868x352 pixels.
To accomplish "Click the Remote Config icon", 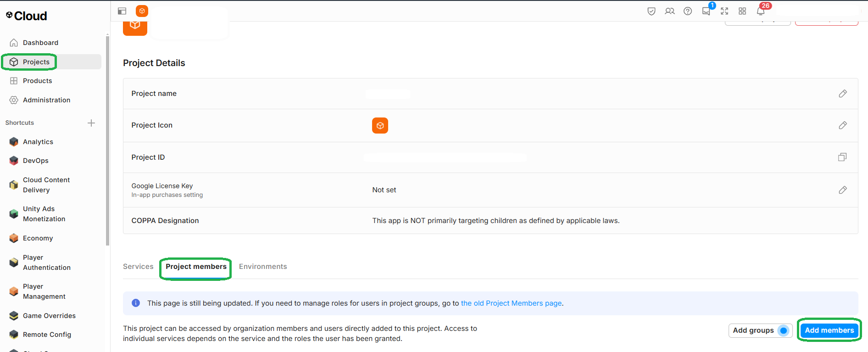I will [x=14, y=335].
